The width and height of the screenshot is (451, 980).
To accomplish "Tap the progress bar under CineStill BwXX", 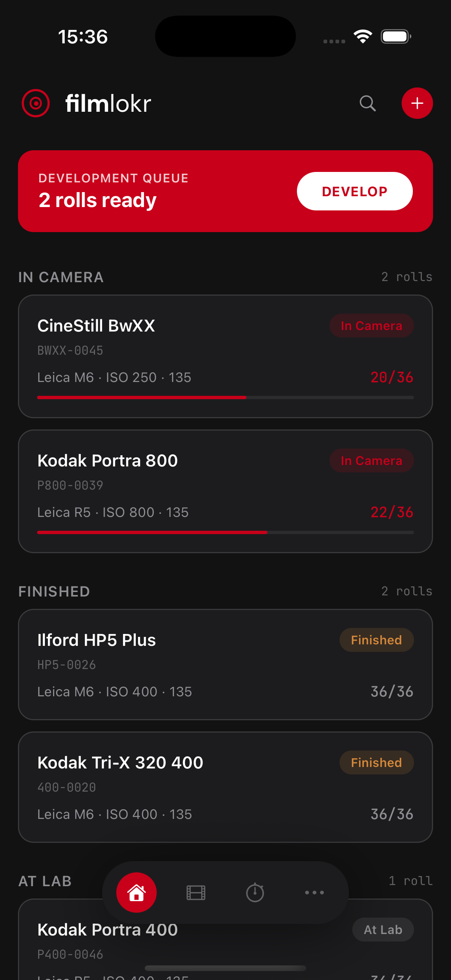I will (x=225, y=397).
